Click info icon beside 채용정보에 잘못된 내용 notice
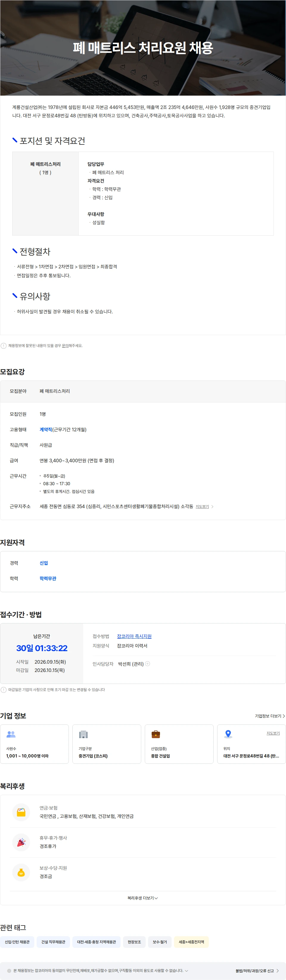This screenshot has width=286, height=980. 3,346
